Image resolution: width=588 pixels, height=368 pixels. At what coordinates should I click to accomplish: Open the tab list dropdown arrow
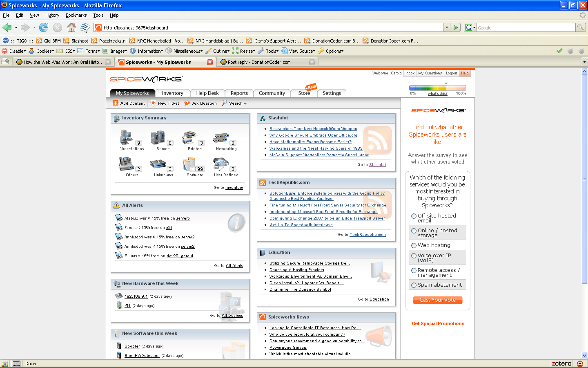(584, 62)
